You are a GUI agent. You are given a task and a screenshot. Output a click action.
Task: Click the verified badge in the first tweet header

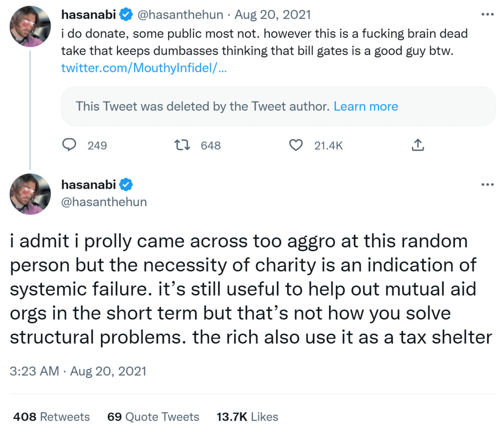pyautogui.click(x=126, y=15)
